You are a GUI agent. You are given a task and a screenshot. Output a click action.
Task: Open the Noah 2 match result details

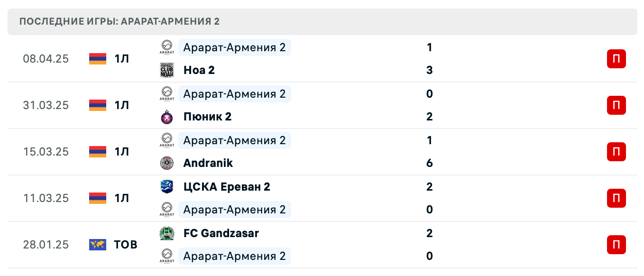(x=199, y=70)
